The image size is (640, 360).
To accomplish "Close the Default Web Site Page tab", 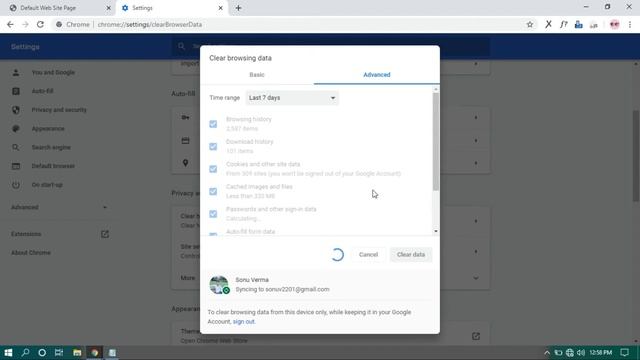I will point(108,8).
